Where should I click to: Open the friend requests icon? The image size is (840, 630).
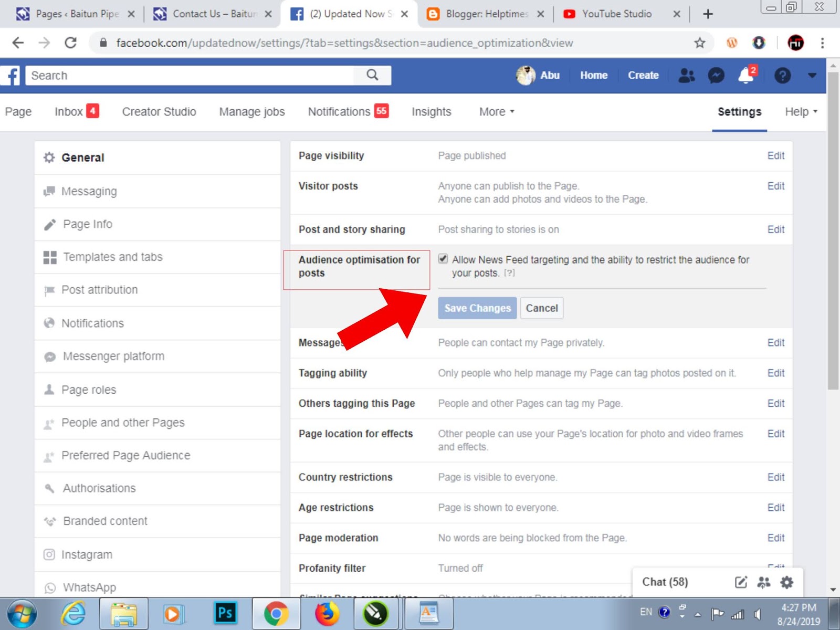click(x=687, y=75)
